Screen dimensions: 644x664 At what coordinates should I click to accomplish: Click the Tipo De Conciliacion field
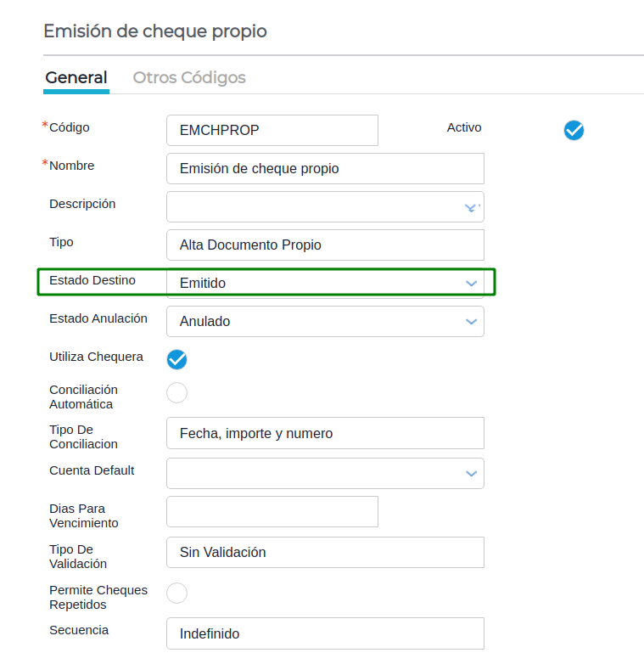point(325,433)
